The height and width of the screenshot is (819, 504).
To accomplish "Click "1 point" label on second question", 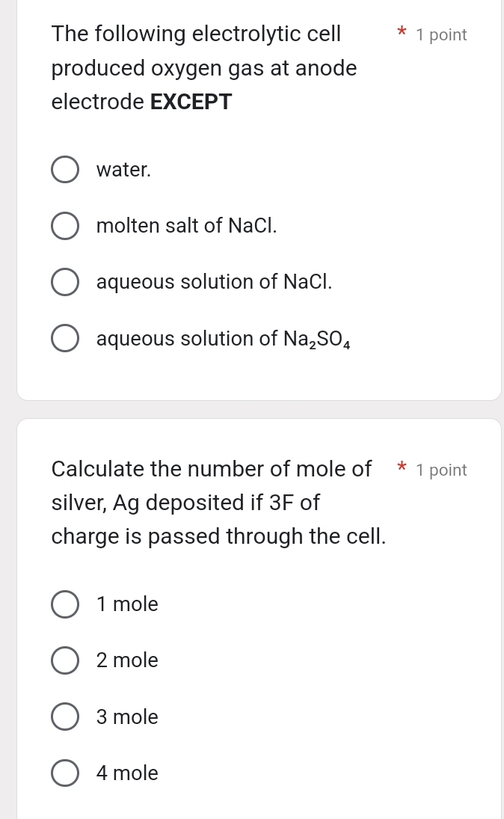I will click(x=441, y=470).
